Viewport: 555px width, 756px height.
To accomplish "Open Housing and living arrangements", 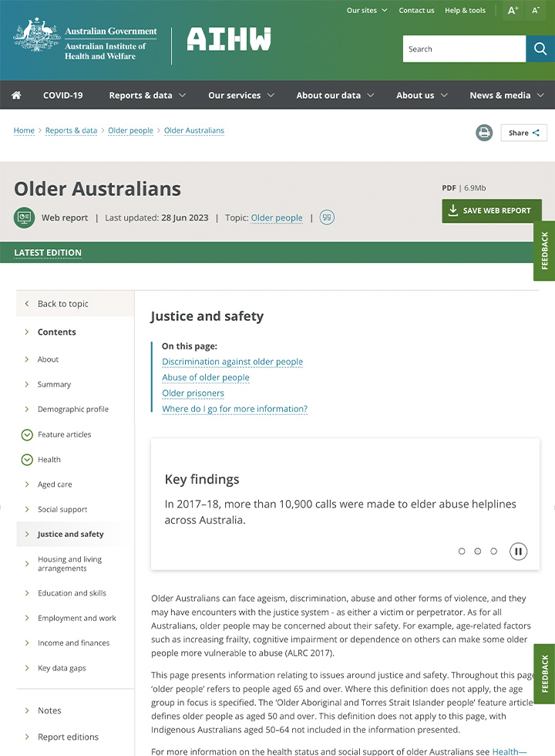I will [x=70, y=564].
